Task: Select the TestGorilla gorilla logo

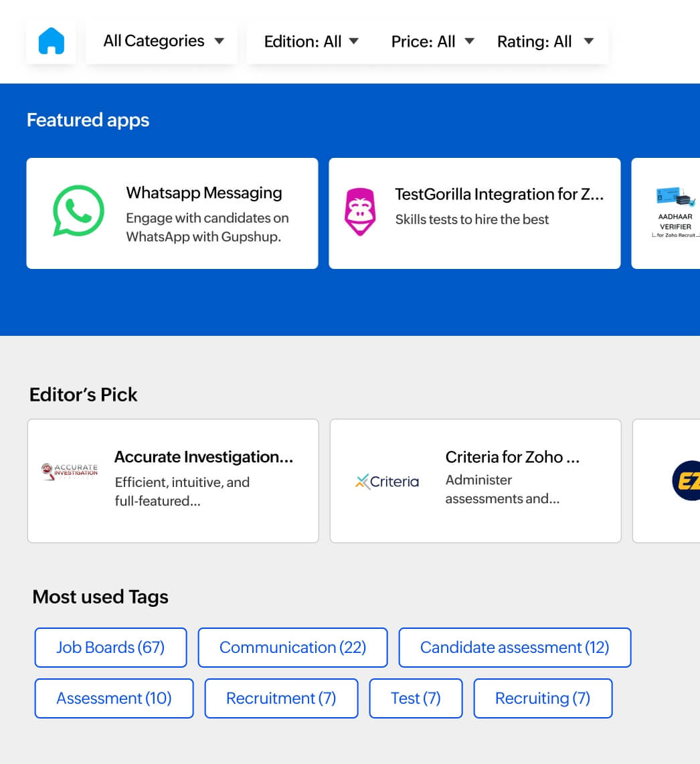Action: point(360,206)
